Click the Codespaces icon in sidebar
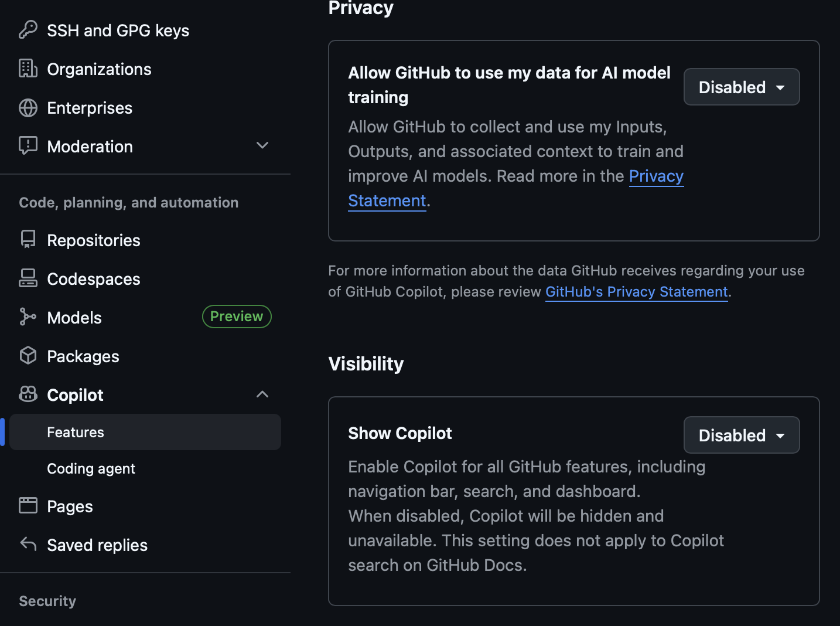This screenshot has width=840, height=626. (28, 278)
